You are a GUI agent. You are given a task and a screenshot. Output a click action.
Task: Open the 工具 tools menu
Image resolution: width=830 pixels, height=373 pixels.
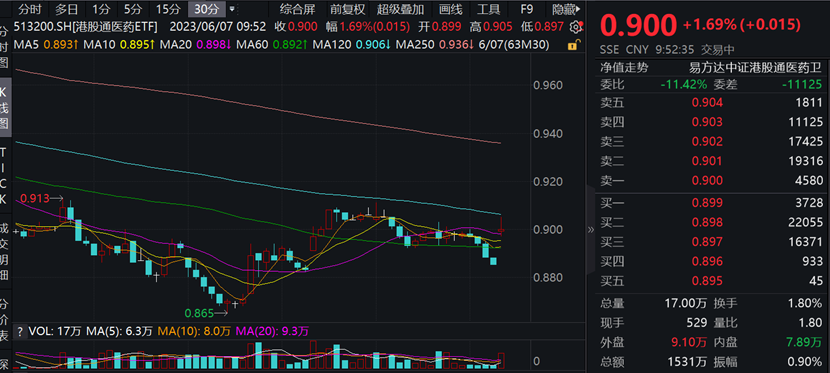click(488, 9)
